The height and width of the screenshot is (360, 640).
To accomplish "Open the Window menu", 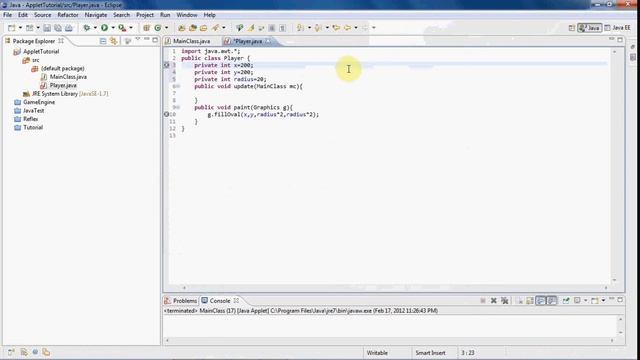I will [187, 15].
